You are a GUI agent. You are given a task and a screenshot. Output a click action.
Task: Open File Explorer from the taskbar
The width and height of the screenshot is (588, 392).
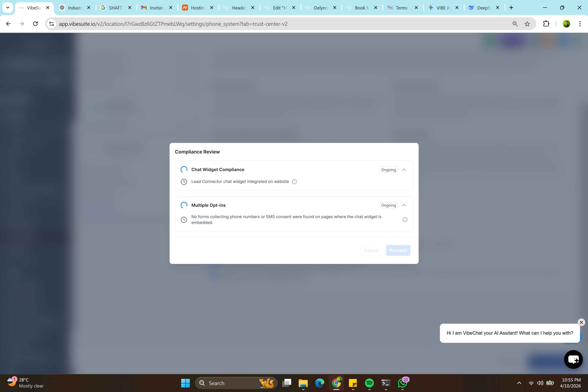pos(303,383)
